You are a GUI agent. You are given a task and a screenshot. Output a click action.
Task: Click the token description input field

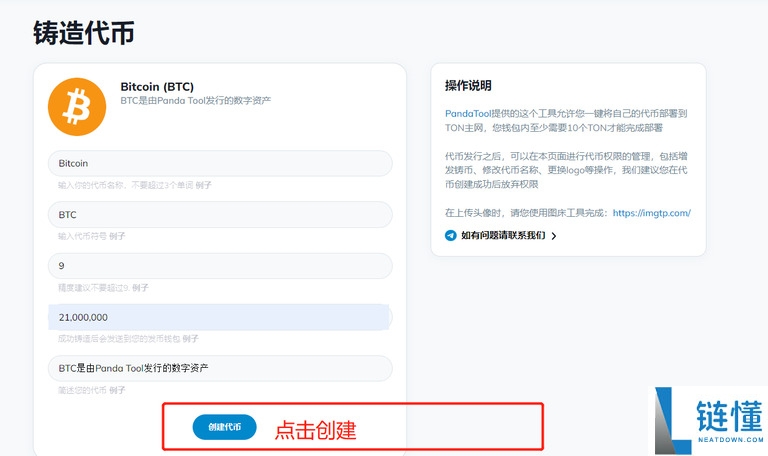[x=220, y=368]
